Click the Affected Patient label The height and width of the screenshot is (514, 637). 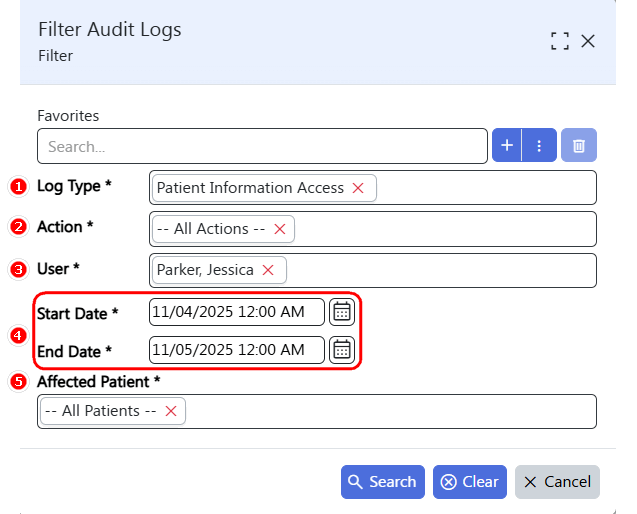pos(98,382)
